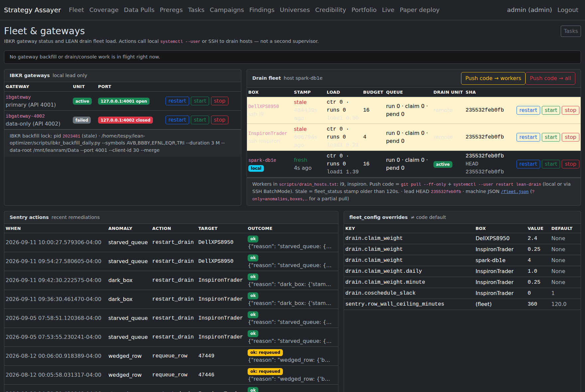Open Portfolio in top navigation

click(x=364, y=10)
